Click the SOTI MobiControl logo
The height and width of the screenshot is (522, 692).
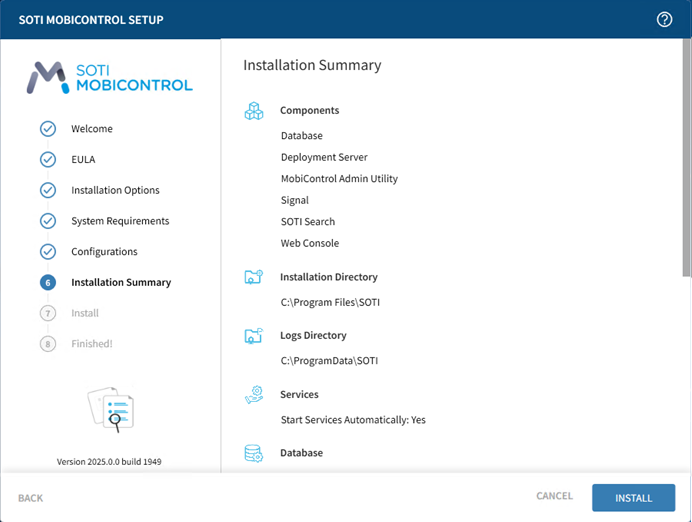click(x=110, y=77)
